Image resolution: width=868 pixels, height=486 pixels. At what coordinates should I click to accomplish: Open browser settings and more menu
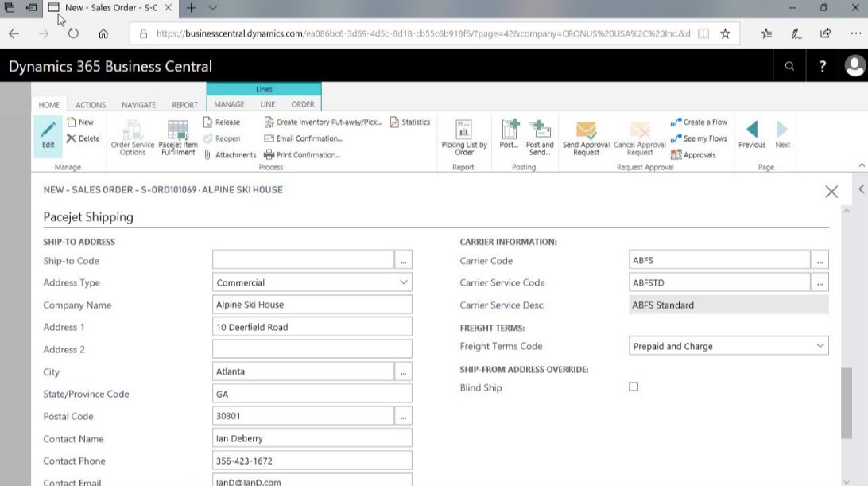click(855, 33)
